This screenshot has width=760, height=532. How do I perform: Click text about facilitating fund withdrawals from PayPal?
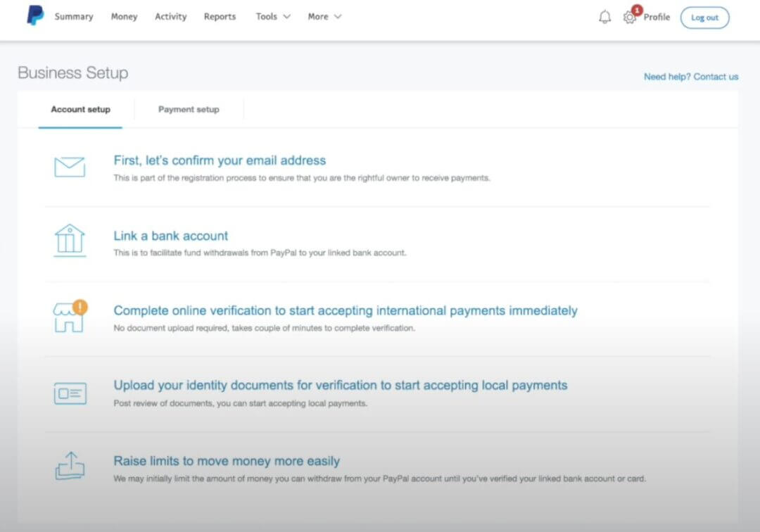(x=260, y=253)
